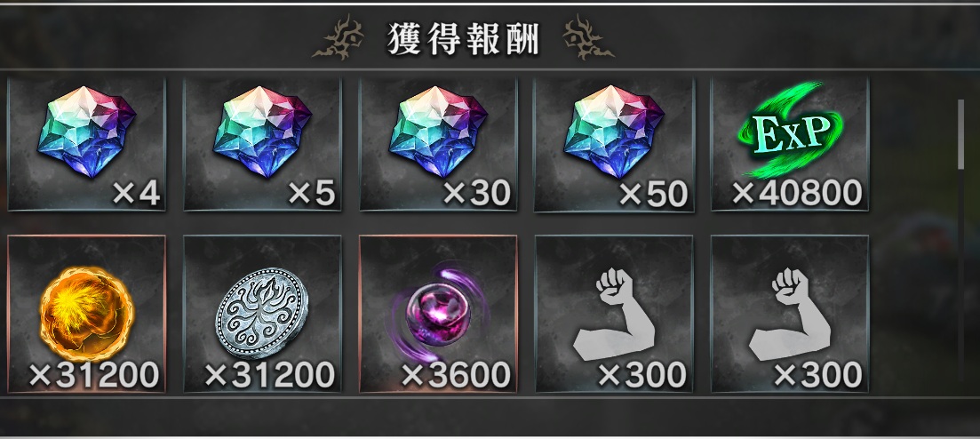Tap the ×40800 quantity text
This screenshot has height=439, width=980.
(796, 193)
